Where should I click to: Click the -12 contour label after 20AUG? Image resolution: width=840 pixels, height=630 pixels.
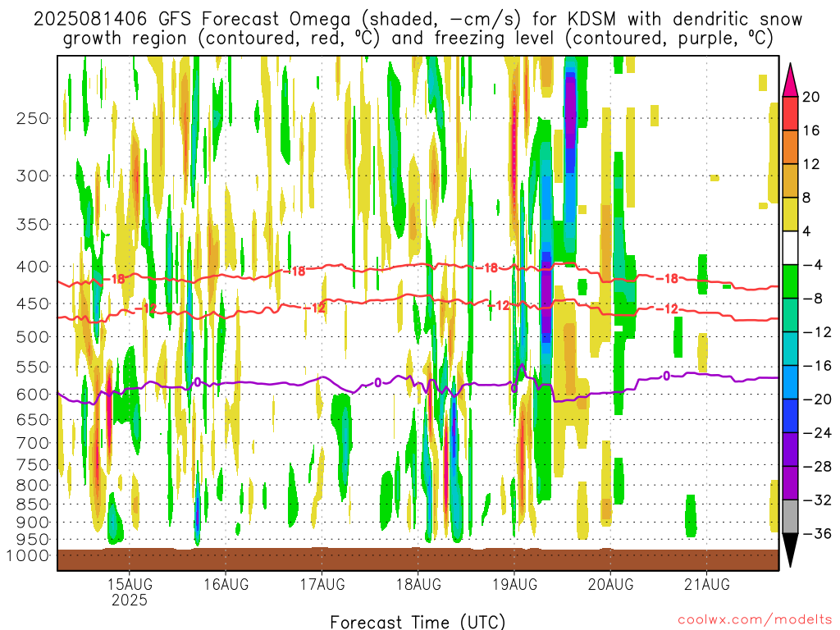668,309
